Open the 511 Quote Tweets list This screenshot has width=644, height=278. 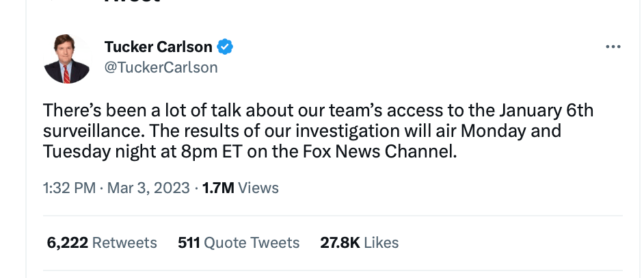point(239,242)
